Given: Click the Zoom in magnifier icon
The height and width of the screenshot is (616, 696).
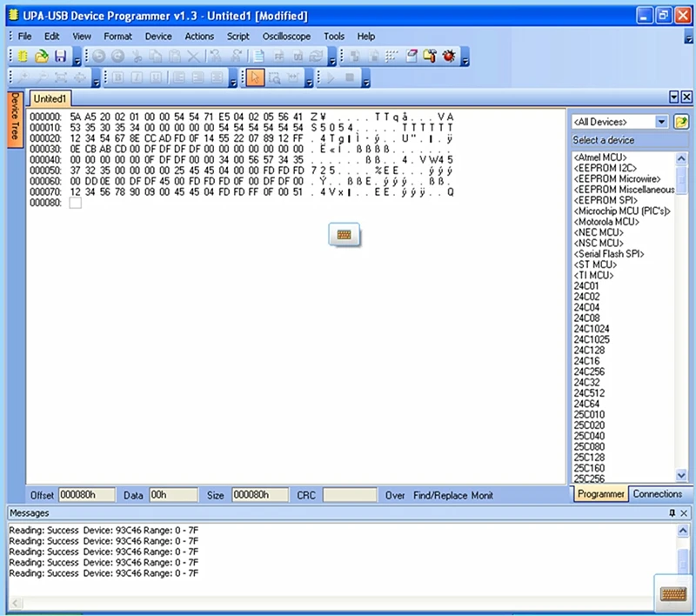Looking at the screenshot, I should coord(23,77).
